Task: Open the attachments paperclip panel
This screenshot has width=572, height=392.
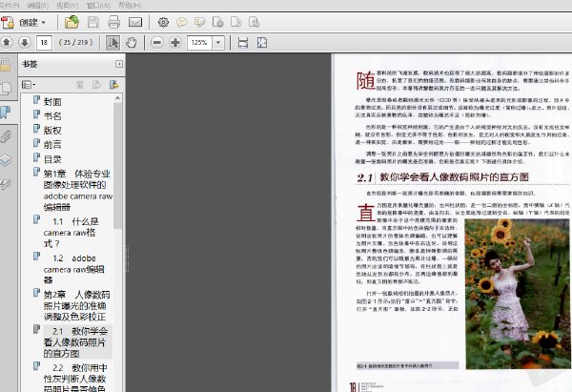Action: (6, 136)
